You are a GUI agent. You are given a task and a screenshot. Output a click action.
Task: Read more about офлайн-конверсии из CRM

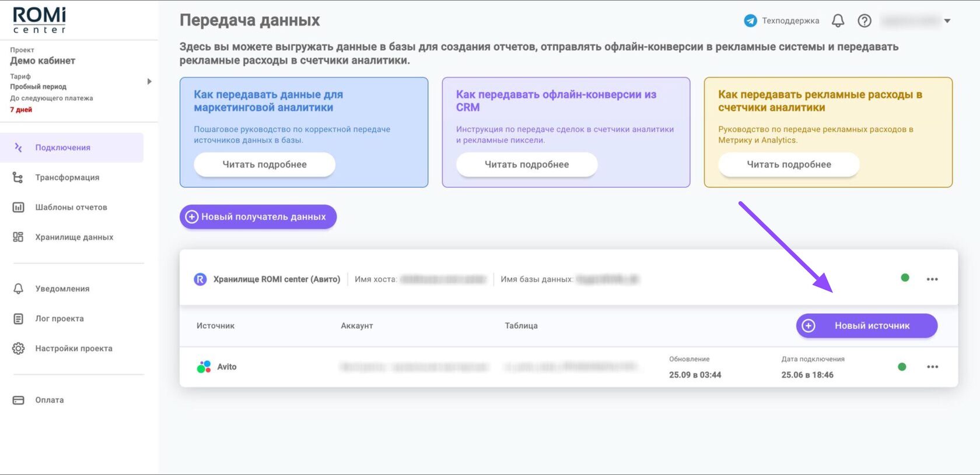click(527, 164)
